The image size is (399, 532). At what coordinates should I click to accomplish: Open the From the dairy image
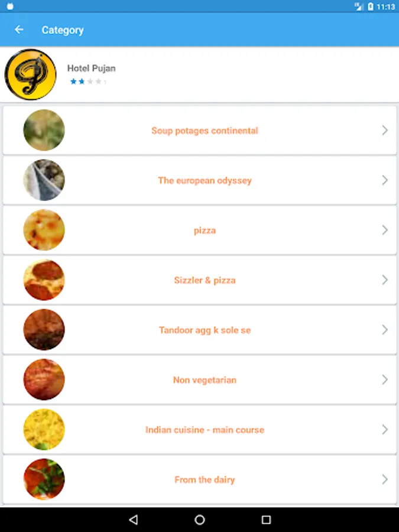tap(44, 479)
